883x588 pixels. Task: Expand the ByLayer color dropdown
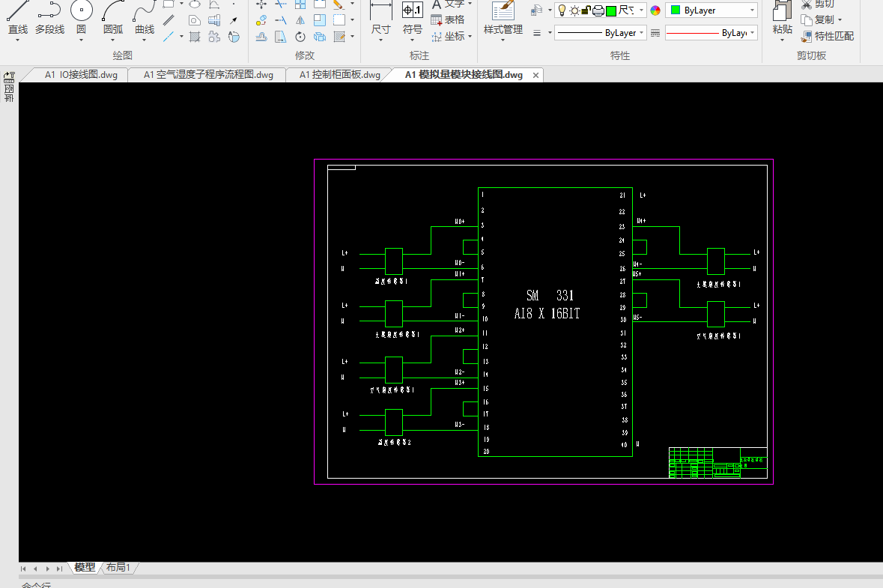pyautogui.click(x=711, y=10)
